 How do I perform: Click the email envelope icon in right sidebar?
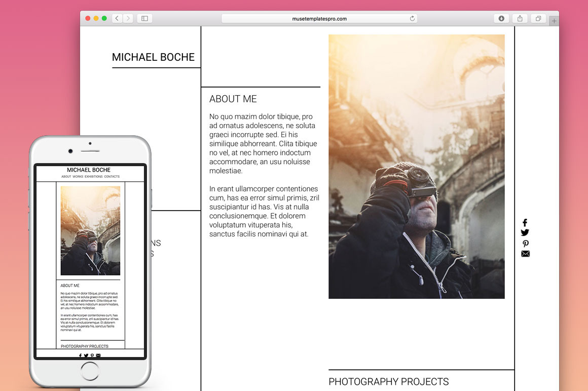click(525, 254)
